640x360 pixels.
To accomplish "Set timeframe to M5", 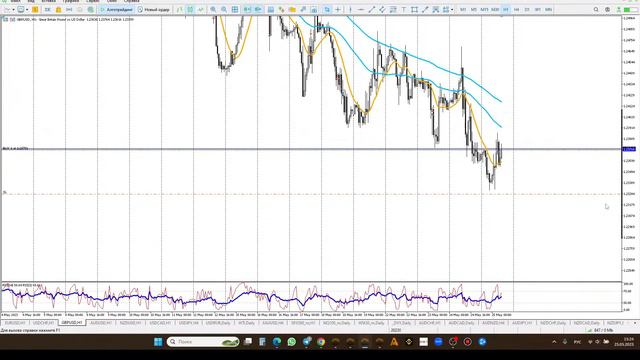I will click(473, 9).
